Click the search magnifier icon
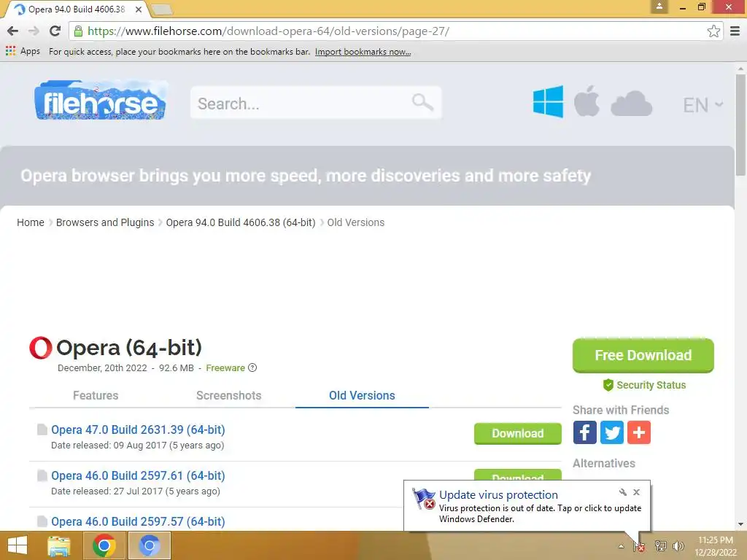The height and width of the screenshot is (560, 747). click(x=422, y=102)
